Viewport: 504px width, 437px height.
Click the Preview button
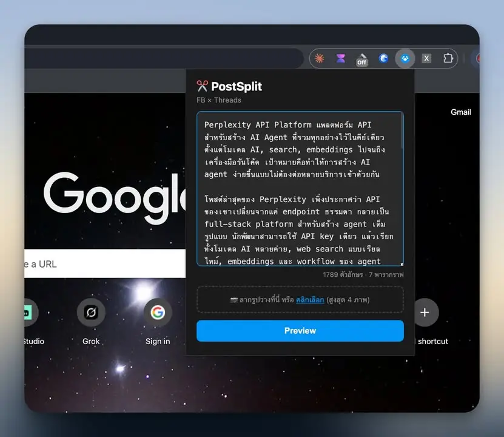coord(300,331)
